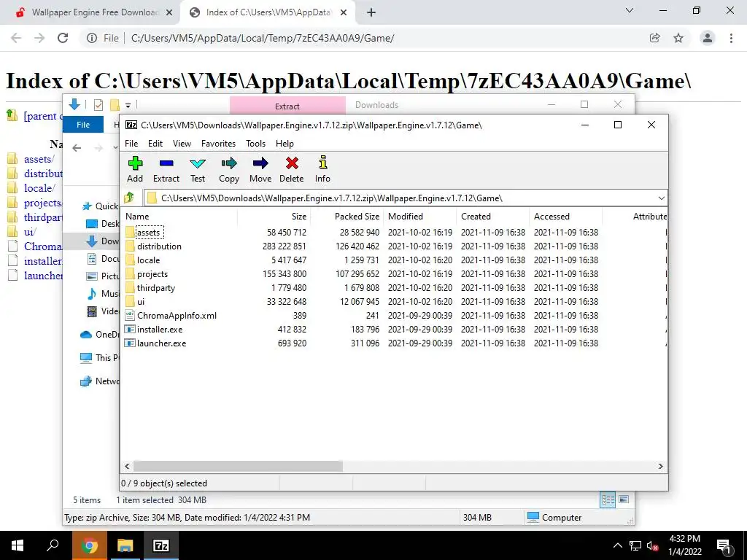Open the 7-Zip Edit menu
Viewport: 747px width, 560px height.
(155, 144)
